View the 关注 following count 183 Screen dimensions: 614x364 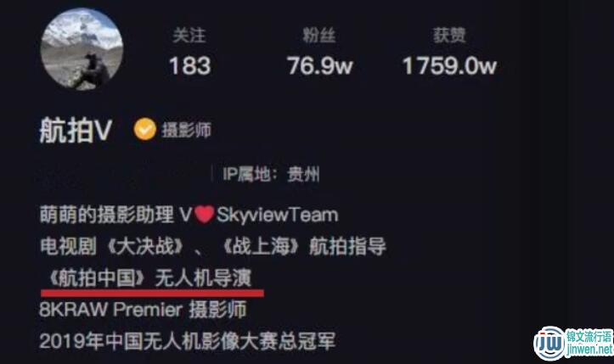coord(190,65)
